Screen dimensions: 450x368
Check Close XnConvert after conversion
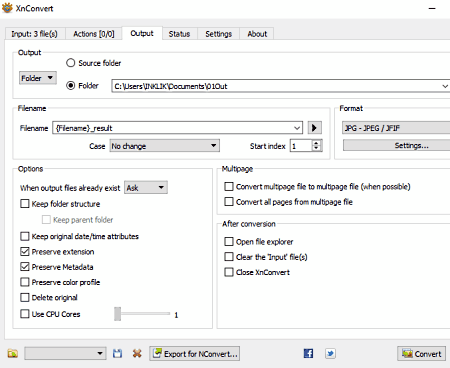click(229, 272)
